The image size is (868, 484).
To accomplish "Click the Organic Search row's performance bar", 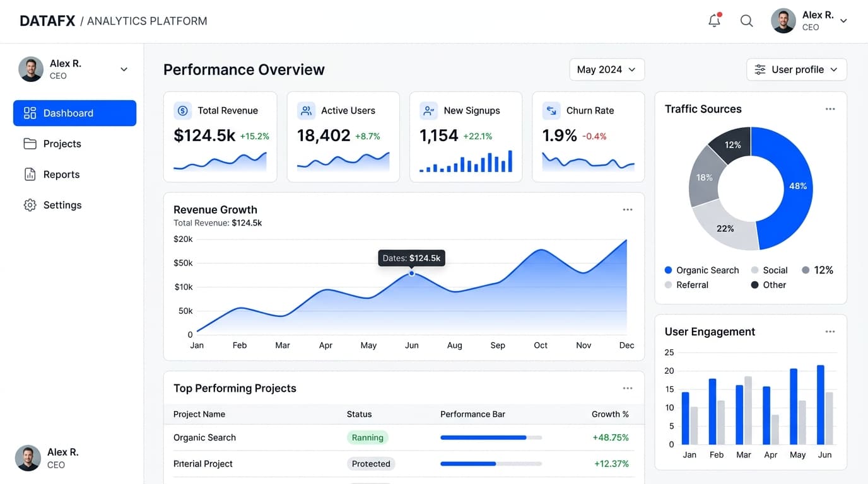I will tap(491, 437).
